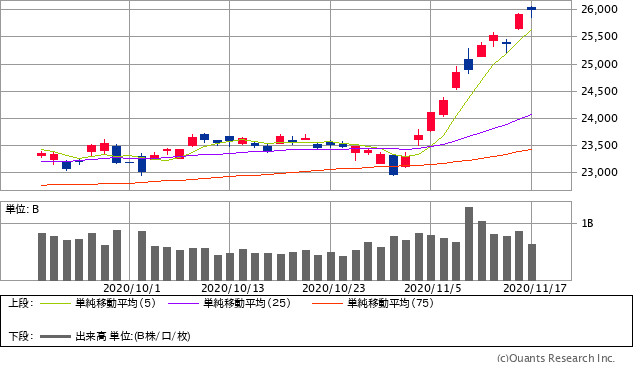
Task: Click the 下段: legend label
Action: pyautogui.click(x=21, y=336)
